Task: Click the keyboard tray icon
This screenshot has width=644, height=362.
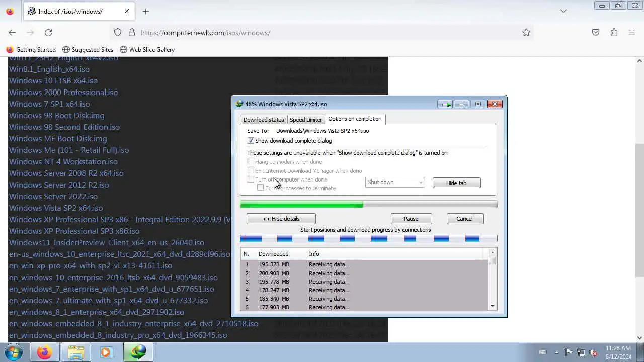Action: [x=543, y=352]
